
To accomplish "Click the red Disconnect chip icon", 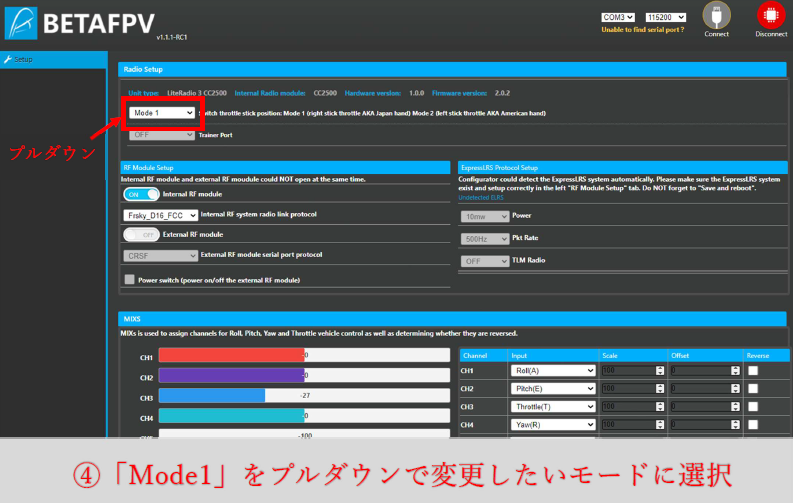I will 771,16.
